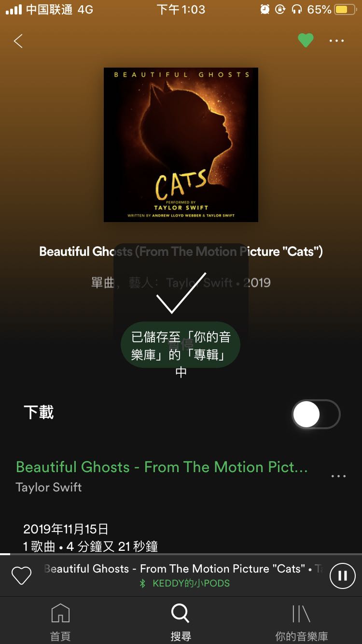Pause playback in the now-playing bar
Screen dimensions: 362x644
coord(343,575)
